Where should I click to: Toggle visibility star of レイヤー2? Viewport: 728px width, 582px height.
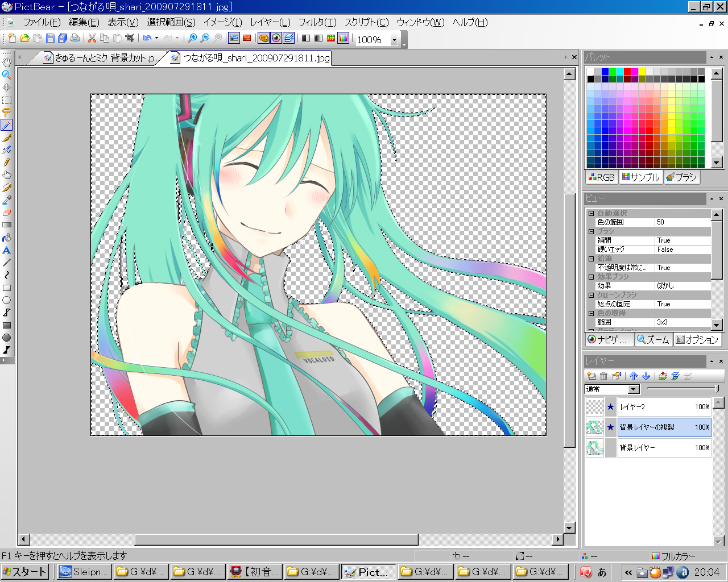[611, 407]
